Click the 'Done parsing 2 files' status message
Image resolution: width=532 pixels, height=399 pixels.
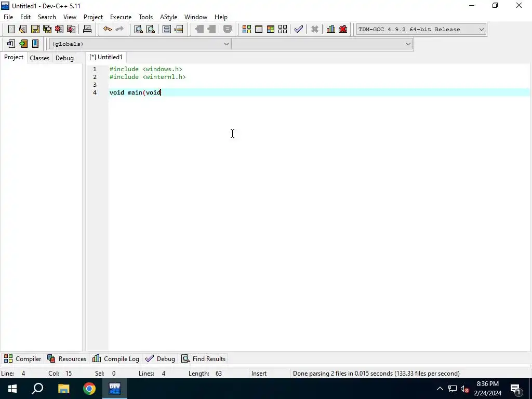click(x=376, y=373)
